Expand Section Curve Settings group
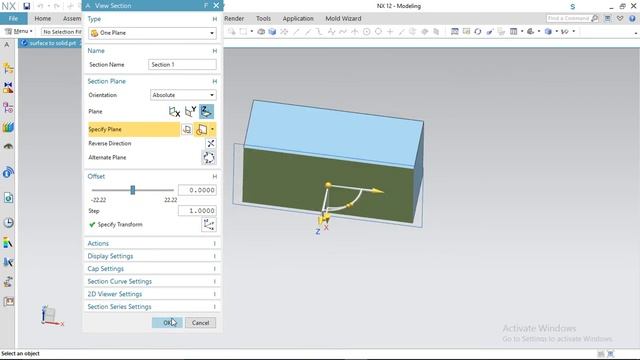The image size is (640, 360). pyautogui.click(x=152, y=281)
